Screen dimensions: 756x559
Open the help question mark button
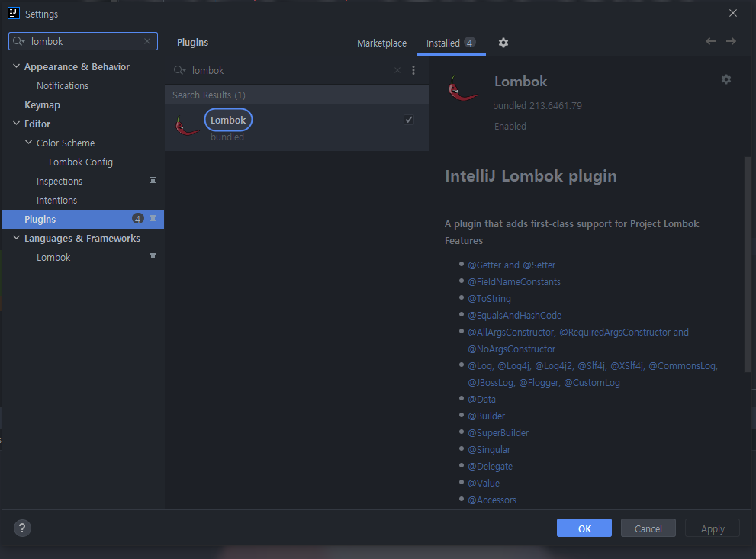tap(22, 528)
